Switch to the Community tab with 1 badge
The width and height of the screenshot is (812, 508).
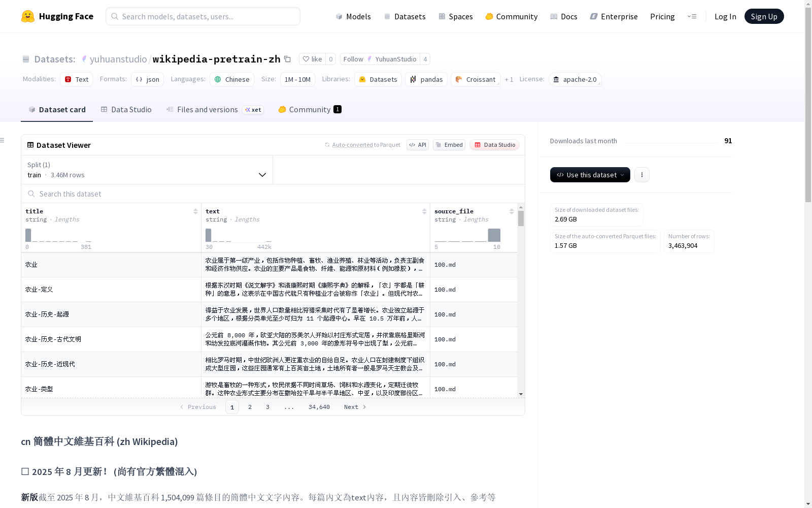pos(310,110)
